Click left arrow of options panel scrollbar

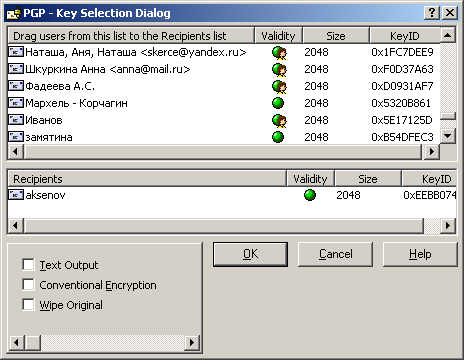[x=16, y=342]
